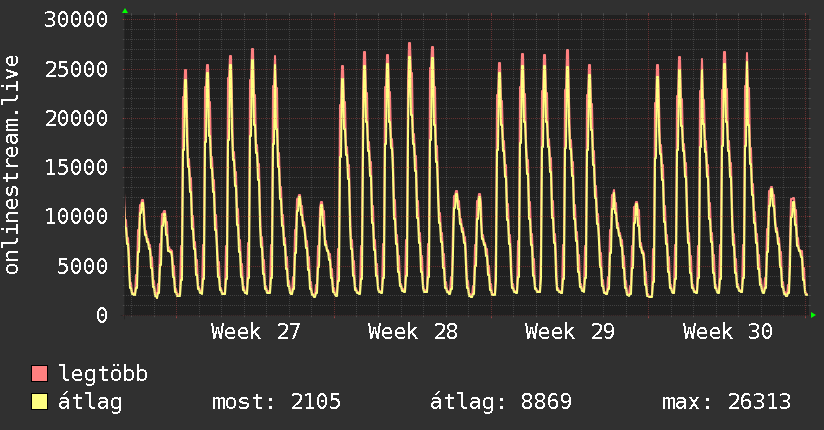Click the green arrow ending the x-axis
The width and height of the screenshot is (824, 430).
pos(813,315)
